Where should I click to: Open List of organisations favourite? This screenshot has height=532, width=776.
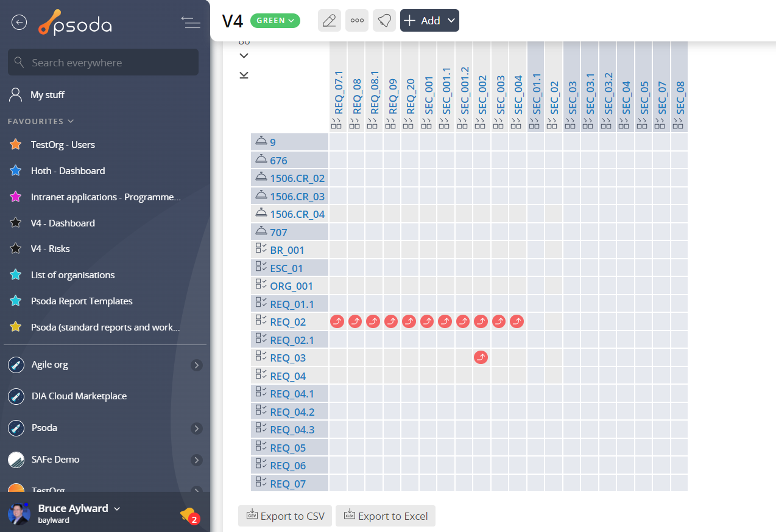point(73,275)
